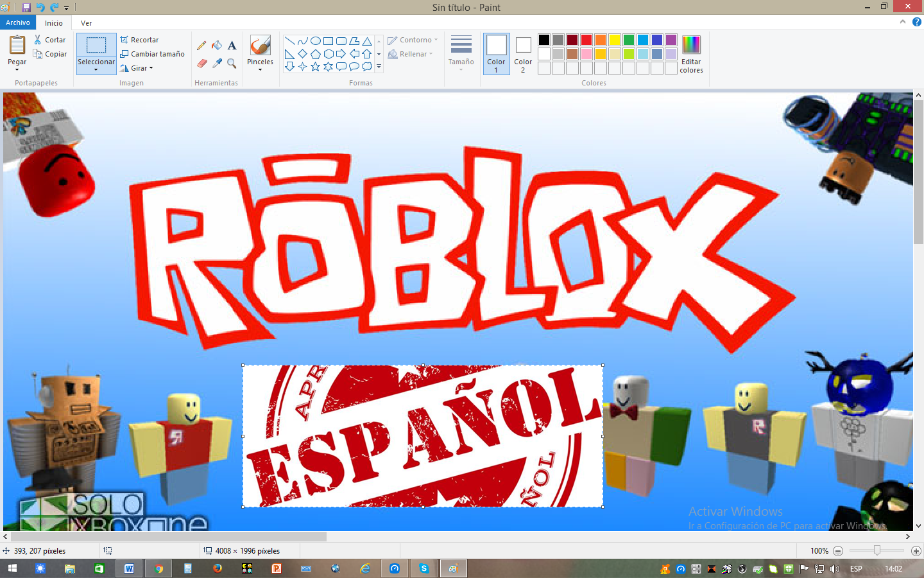Pick the Pentagon shape
The height and width of the screenshot is (578, 924).
[x=315, y=54]
